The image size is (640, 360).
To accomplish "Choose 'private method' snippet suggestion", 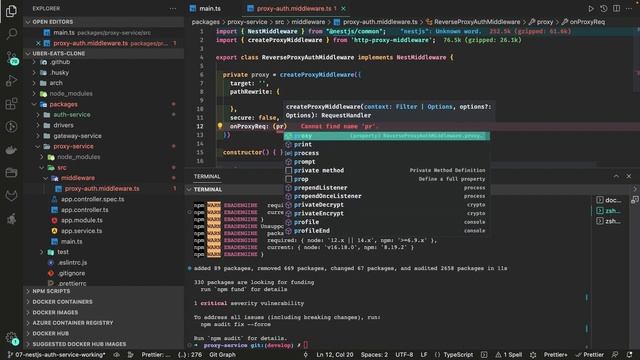I will pos(387,170).
